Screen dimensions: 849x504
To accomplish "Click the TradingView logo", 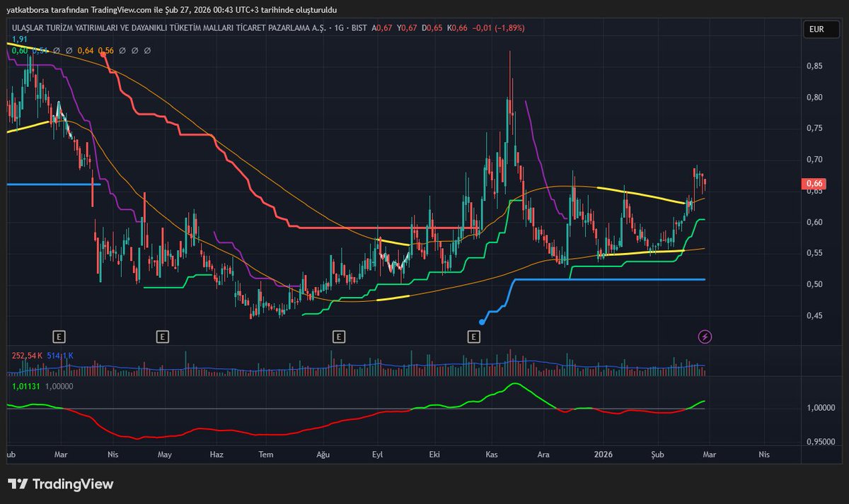I will click(x=61, y=484).
